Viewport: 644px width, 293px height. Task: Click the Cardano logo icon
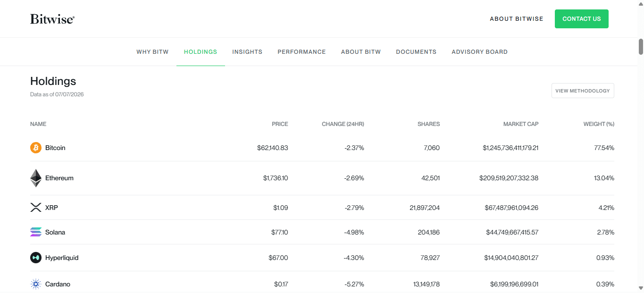(x=36, y=284)
